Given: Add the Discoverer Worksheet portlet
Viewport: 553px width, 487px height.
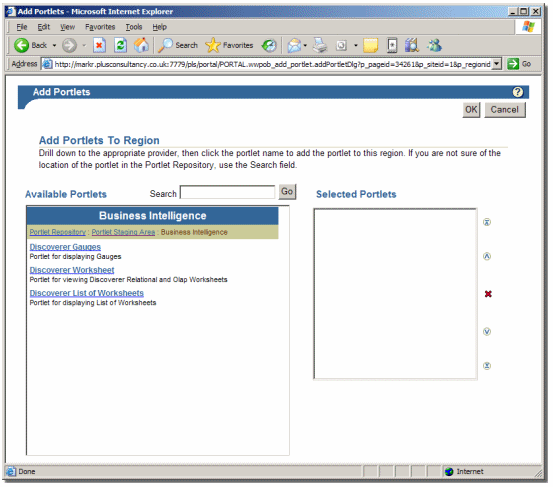Looking at the screenshot, I should [x=72, y=270].
